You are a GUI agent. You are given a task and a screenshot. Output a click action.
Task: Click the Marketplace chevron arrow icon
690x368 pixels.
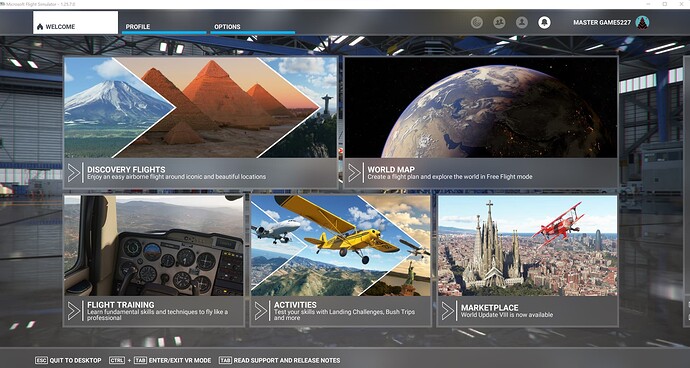coord(448,311)
